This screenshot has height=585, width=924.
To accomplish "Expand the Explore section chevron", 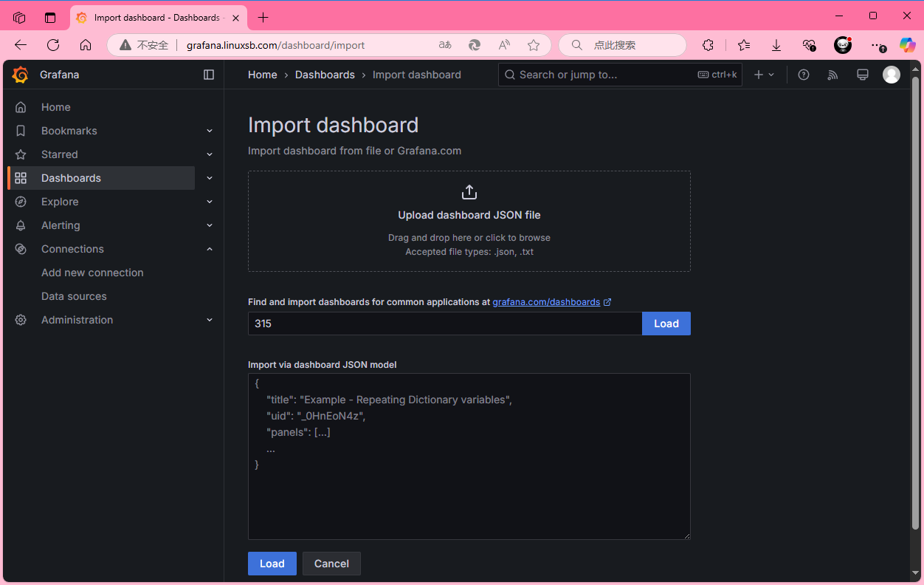I will 210,202.
